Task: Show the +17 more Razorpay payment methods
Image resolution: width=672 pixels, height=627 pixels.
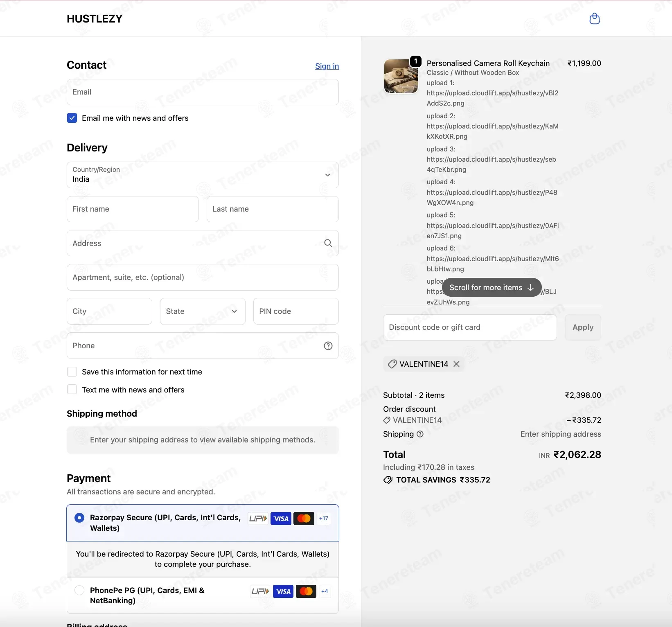Action: click(x=324, y=519)
